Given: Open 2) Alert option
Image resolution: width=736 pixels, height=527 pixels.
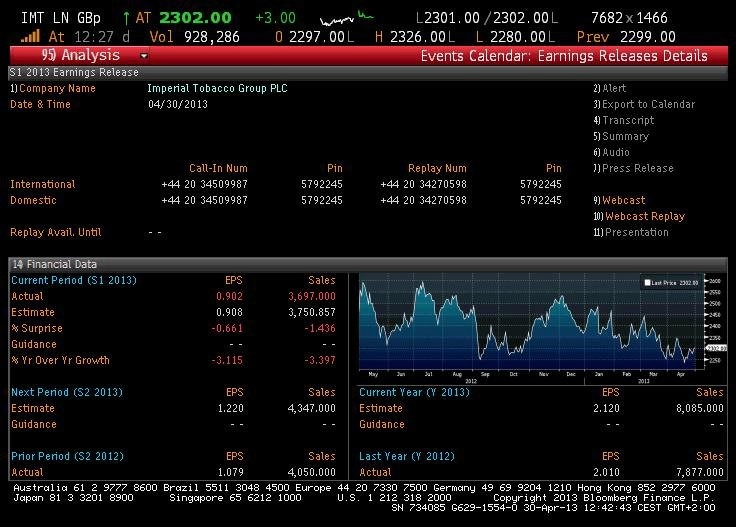Looking at the screenshot, I should coord(610,88).
